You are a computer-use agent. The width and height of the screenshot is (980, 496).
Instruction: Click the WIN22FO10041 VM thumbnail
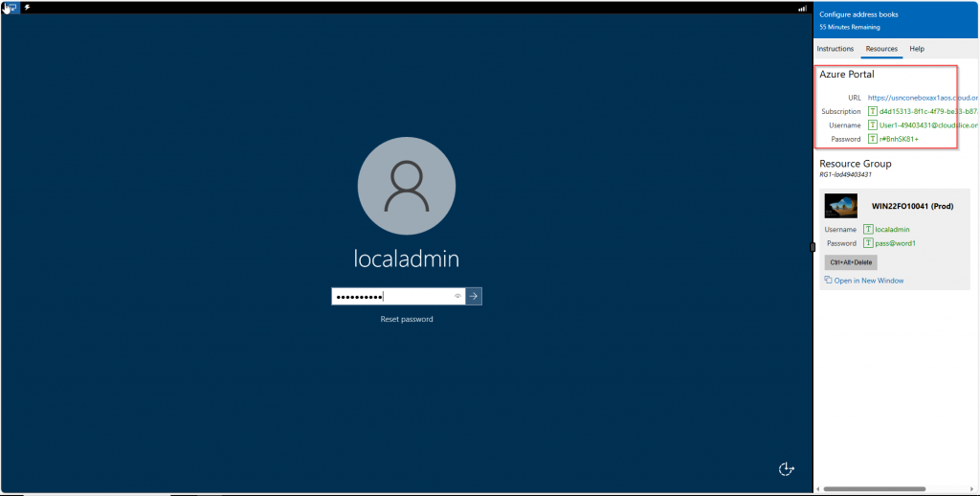click(x=841, y=206)
